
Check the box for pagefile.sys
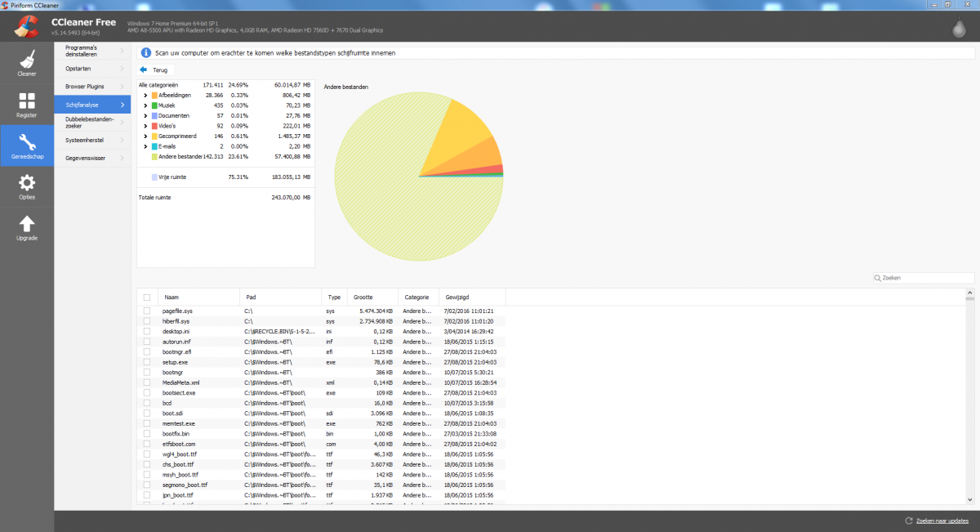[147, 311]
